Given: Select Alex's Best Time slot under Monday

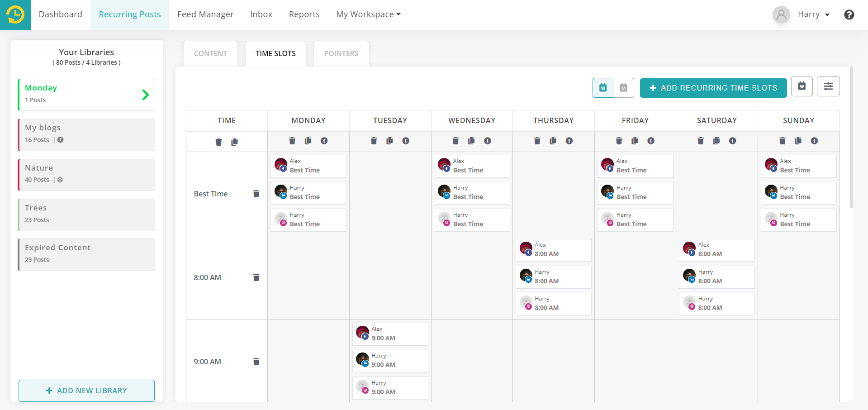Looking at the screenshot, I should click(x=308, y=166).
